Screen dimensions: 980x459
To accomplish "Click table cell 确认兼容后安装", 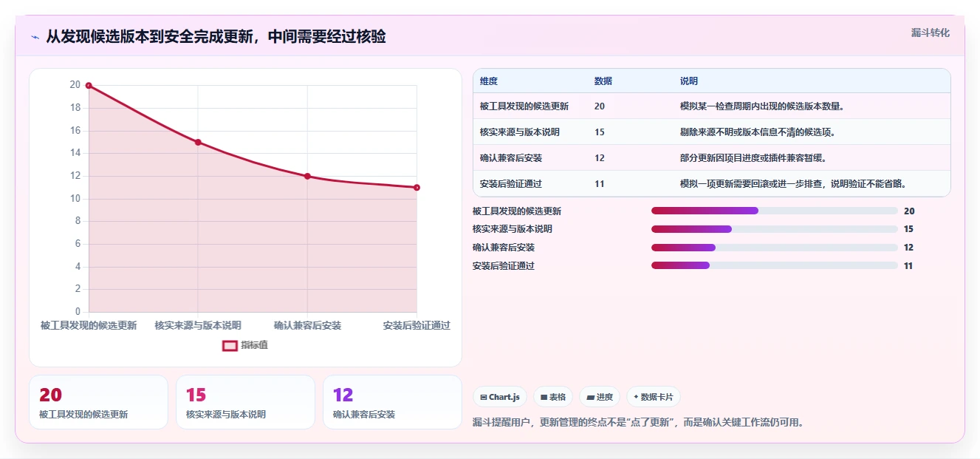I will 511,158.
